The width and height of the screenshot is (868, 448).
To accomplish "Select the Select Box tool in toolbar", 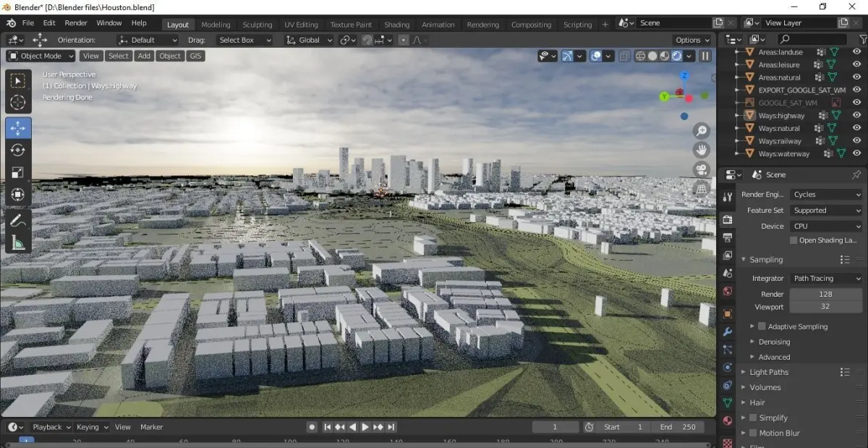I will [18, 80].
